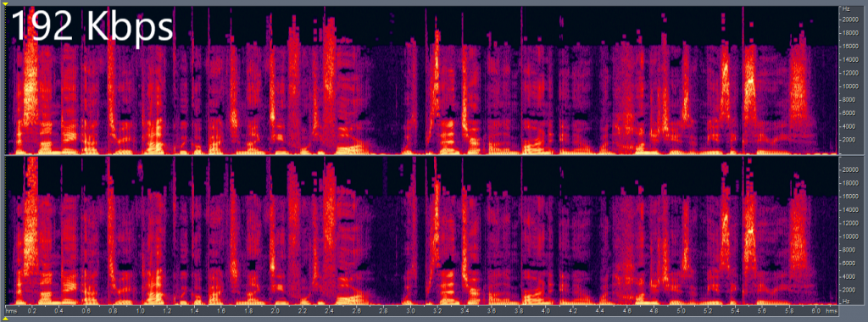Jump to 2.2 on the time ruler

[x=303, y=311]
